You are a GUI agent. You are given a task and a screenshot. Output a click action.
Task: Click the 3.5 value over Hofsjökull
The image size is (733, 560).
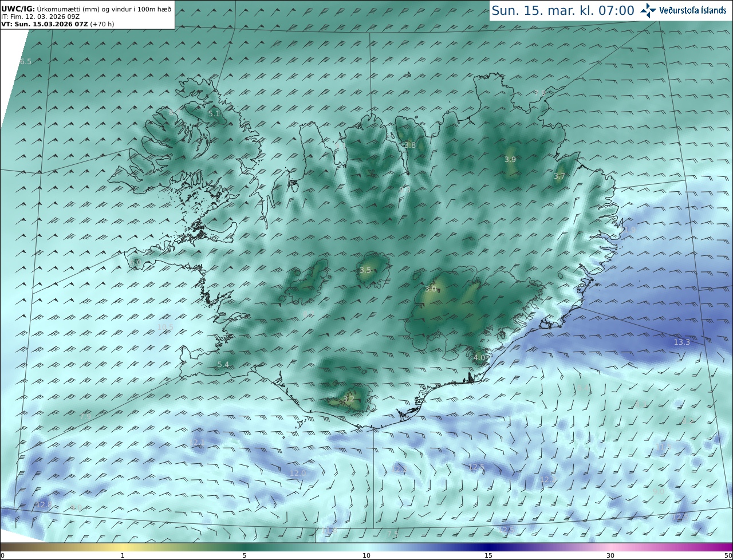(365, 270)
